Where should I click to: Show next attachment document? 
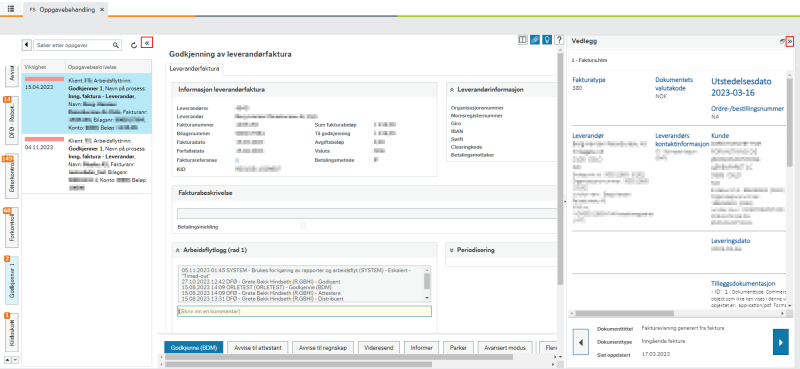point(781,341)
